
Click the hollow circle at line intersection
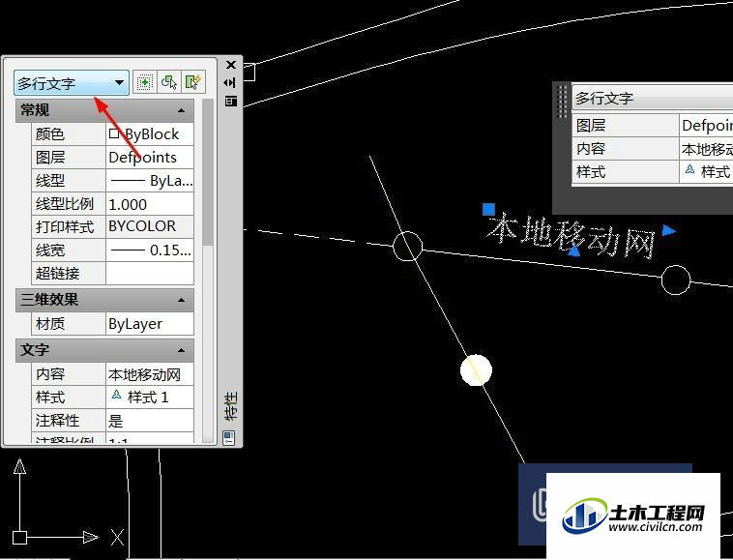[408, 246]
